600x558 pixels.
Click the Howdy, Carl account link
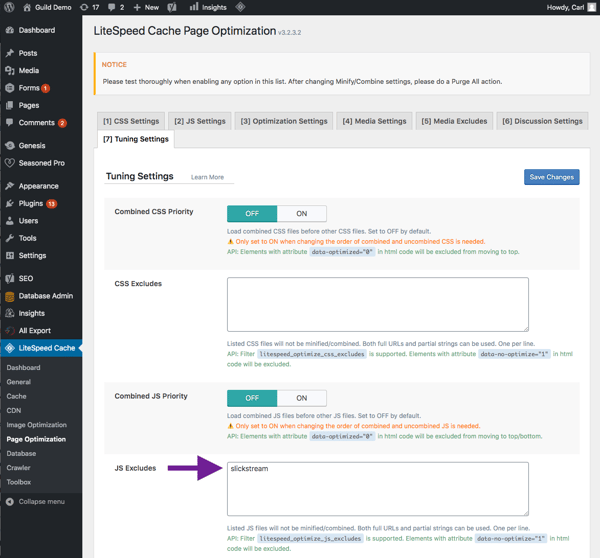565,7
